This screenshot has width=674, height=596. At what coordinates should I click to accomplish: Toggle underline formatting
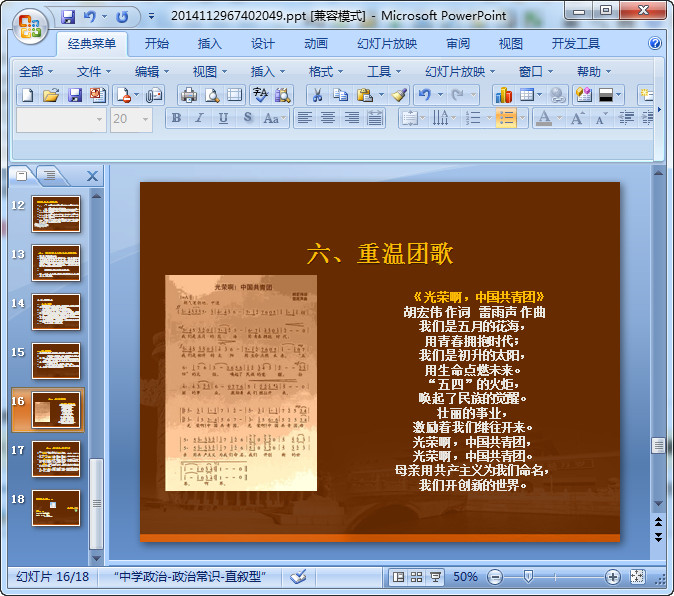click(223, 118)
